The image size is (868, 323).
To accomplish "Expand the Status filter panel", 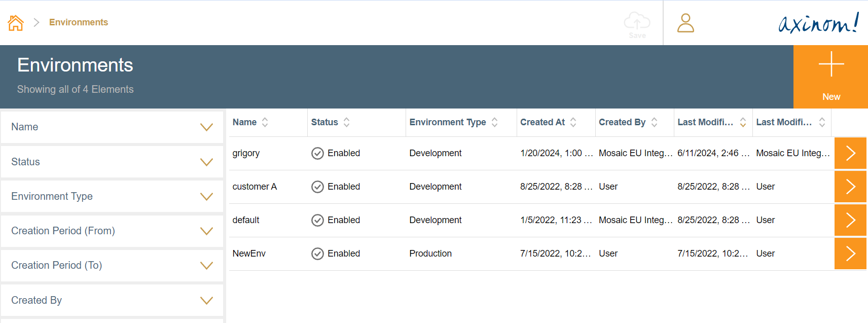I will click(x=112, y=162).
